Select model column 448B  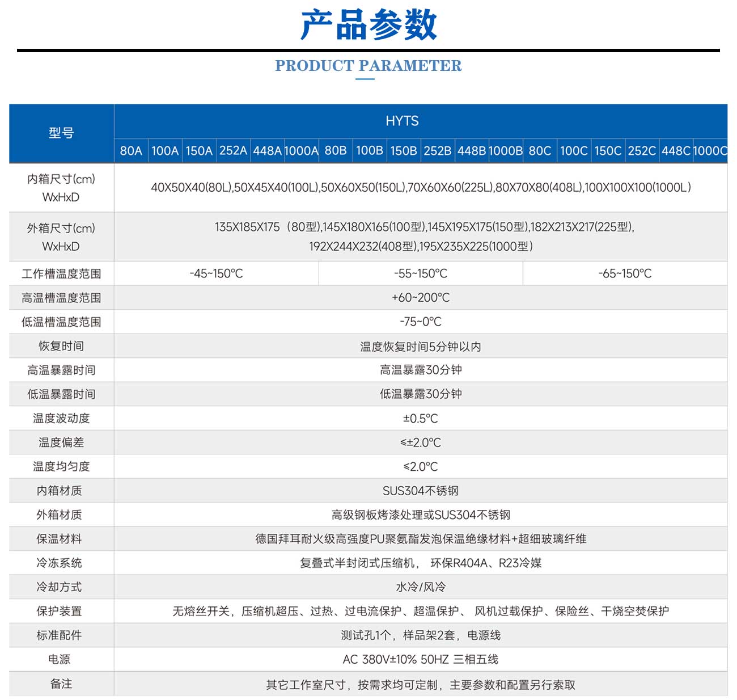(x=472, y=151)
